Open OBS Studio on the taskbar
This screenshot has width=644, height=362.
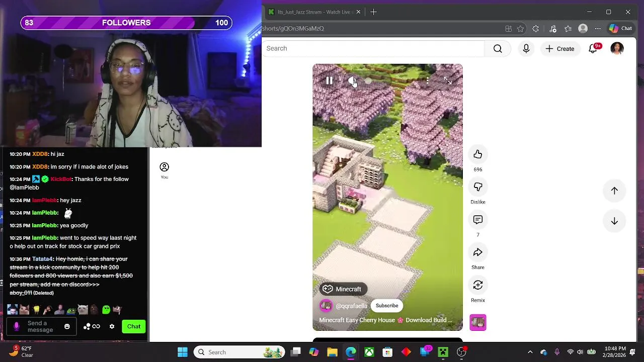click(x=461, y=352)
